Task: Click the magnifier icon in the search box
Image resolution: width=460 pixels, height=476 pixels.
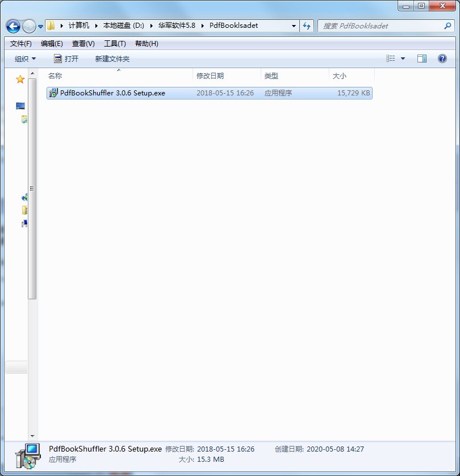Action: pyautogui.click(x=448, y=26)
